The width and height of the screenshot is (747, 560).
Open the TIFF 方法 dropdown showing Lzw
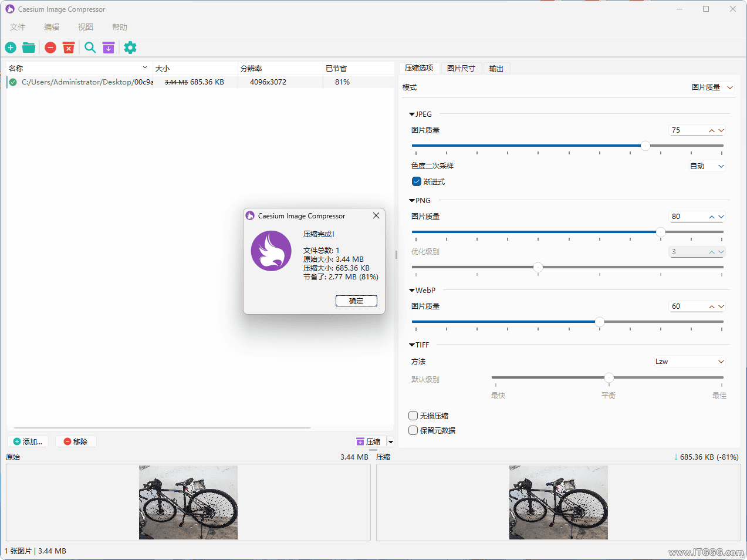coord(689,361)
